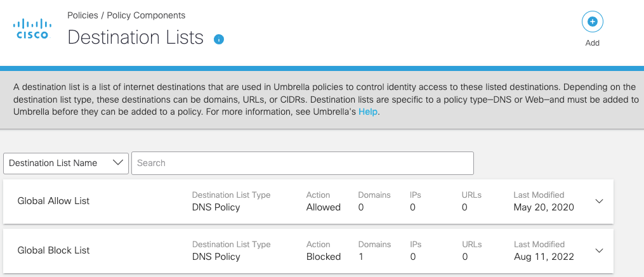This screenshot has height=277, width=644.
Task: Click the Destination Lists page heading
Action: [135, 37]
